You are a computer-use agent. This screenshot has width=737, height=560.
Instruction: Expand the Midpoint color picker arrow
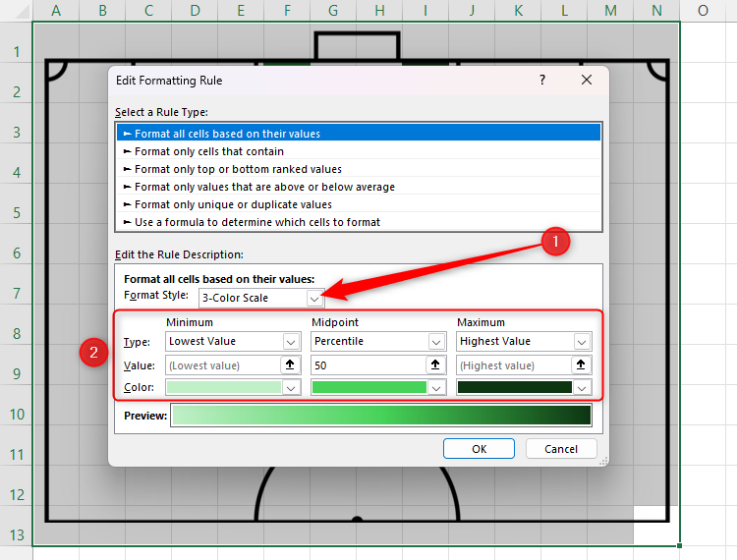[x=436, y=388]
